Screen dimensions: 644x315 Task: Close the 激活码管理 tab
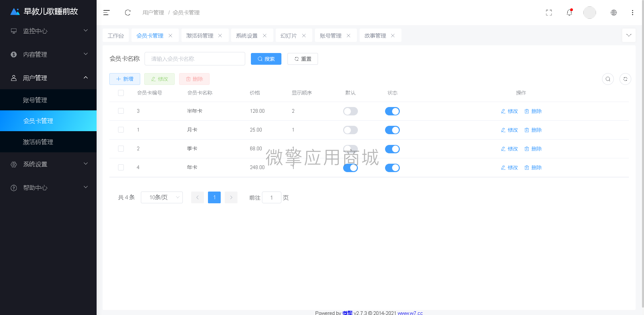coord(220,36)
